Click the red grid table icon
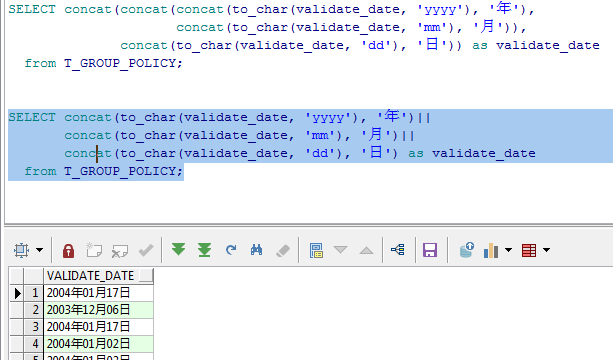This screenshot has width=613, height=360. (529, 251)
